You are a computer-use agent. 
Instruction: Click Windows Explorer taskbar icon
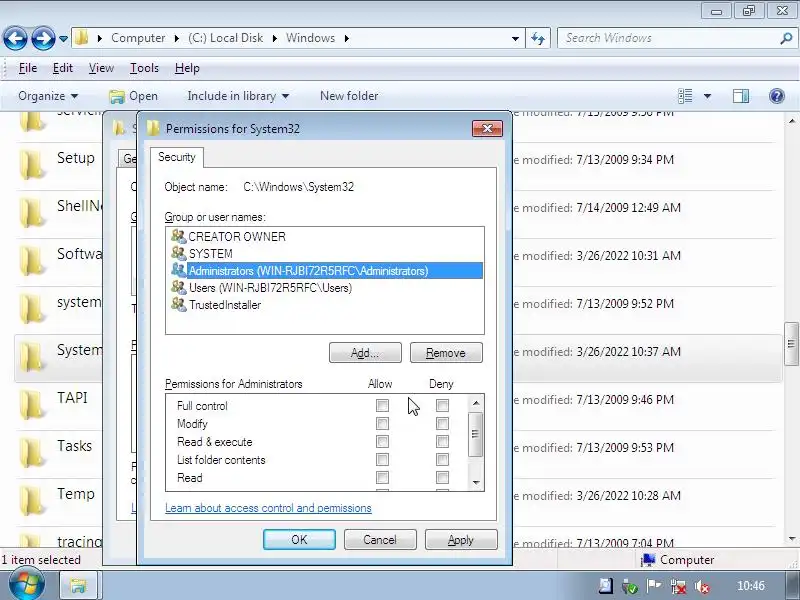tap(79, 586)
